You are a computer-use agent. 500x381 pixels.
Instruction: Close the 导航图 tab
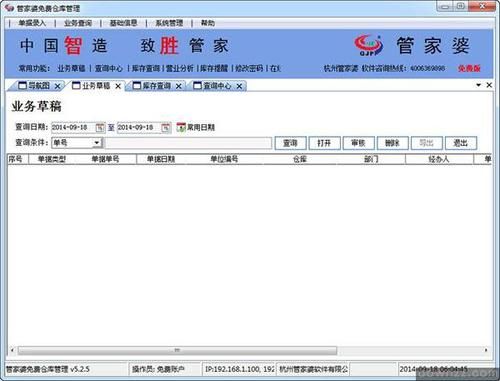(x=57, y=86)
